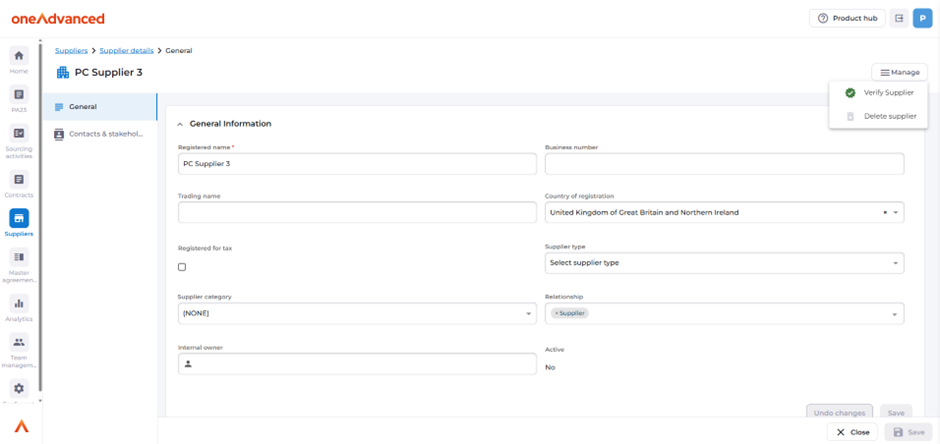Click the Business number input field
Viewport: 940px width, 444px height.
coord(724,164)
